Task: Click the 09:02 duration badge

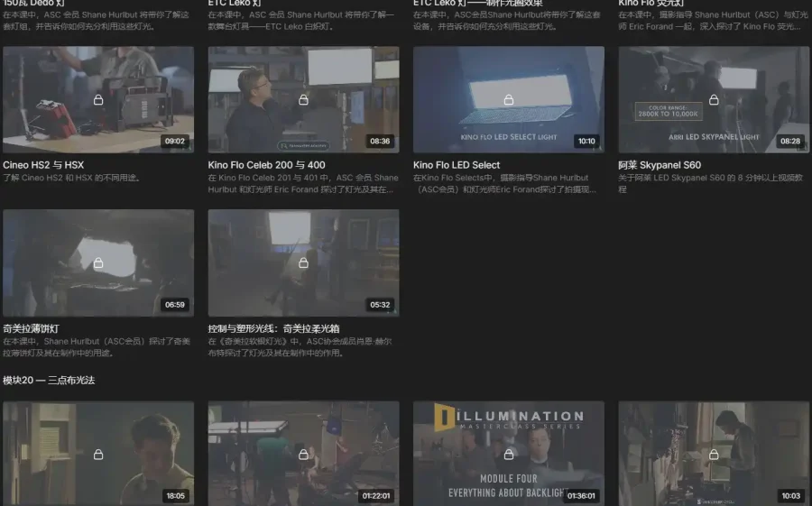Action: [175, 141]
